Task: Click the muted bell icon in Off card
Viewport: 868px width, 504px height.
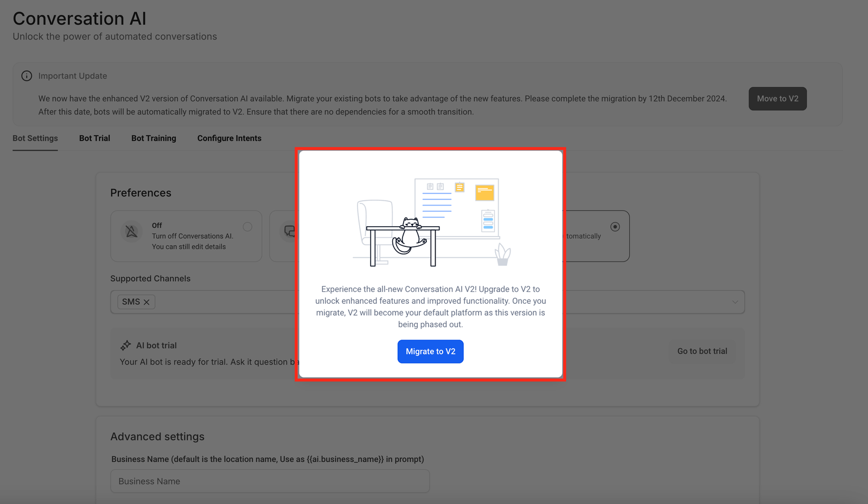Action: pyautogui.click(x=131, y=232)
